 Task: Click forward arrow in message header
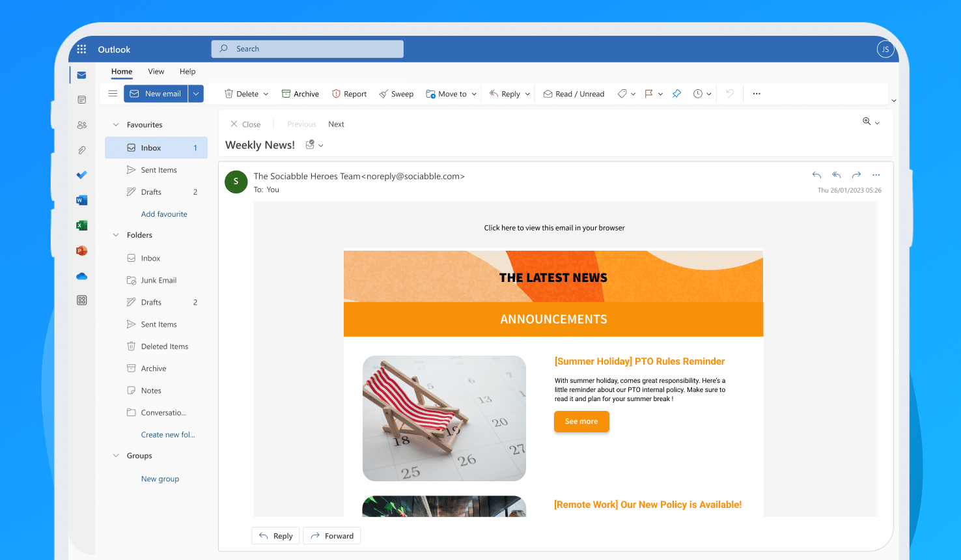[x=856, y=175]
